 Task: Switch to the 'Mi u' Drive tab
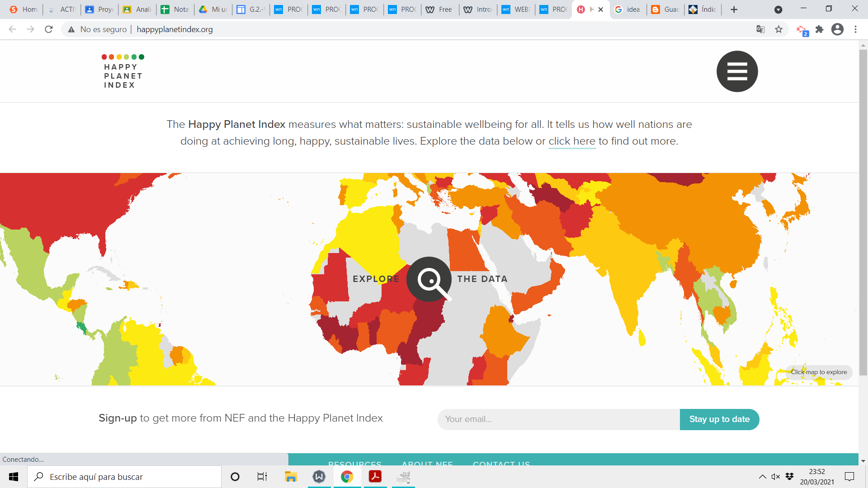pyautogui.click(x=213, y=9)
